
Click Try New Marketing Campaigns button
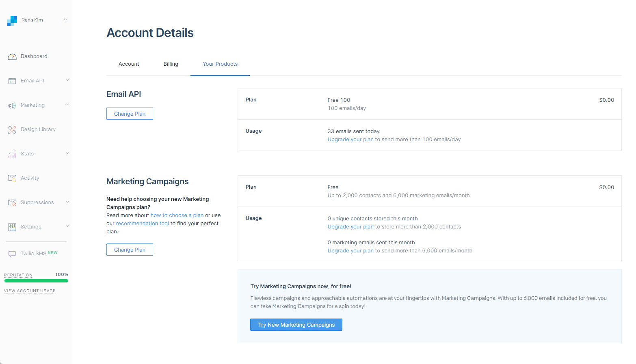pos(296,325)
